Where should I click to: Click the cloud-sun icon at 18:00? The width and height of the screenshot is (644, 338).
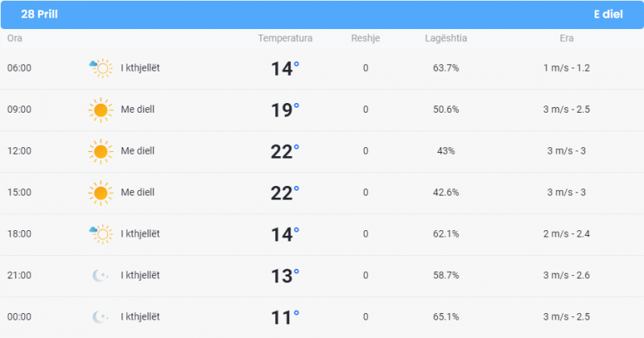tap(101, 234)
